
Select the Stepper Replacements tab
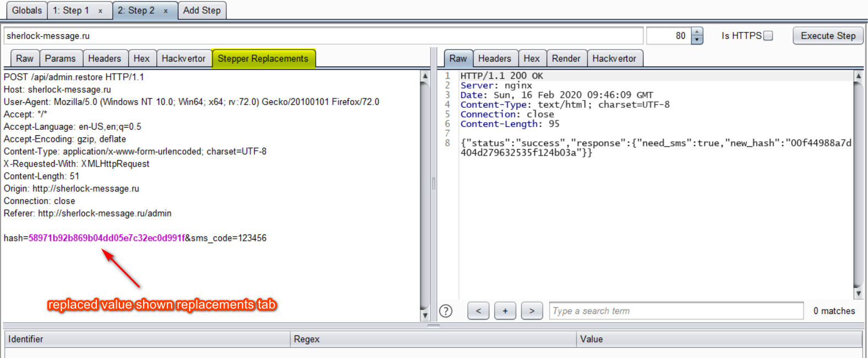pyautogui.click(x=263, y=58)
